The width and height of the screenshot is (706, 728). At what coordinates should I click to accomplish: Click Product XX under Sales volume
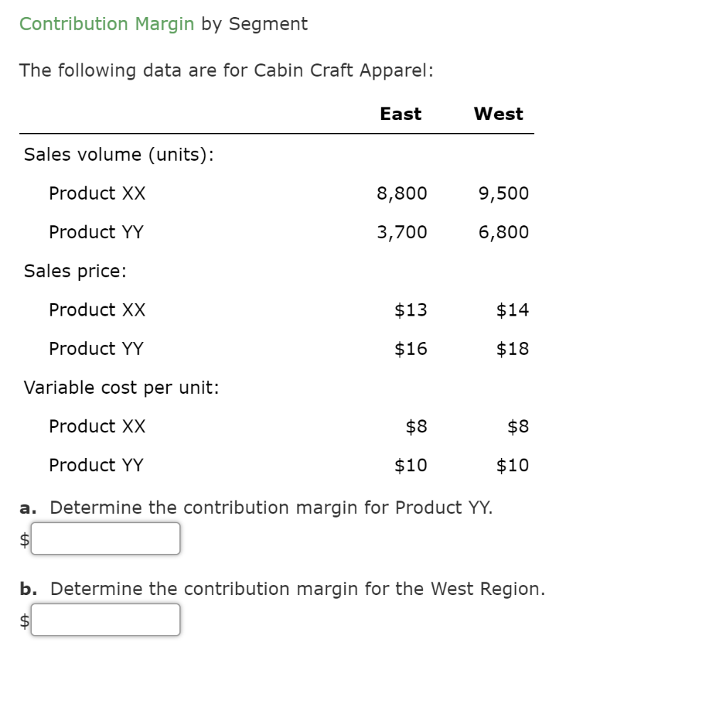tap(97, 193)
